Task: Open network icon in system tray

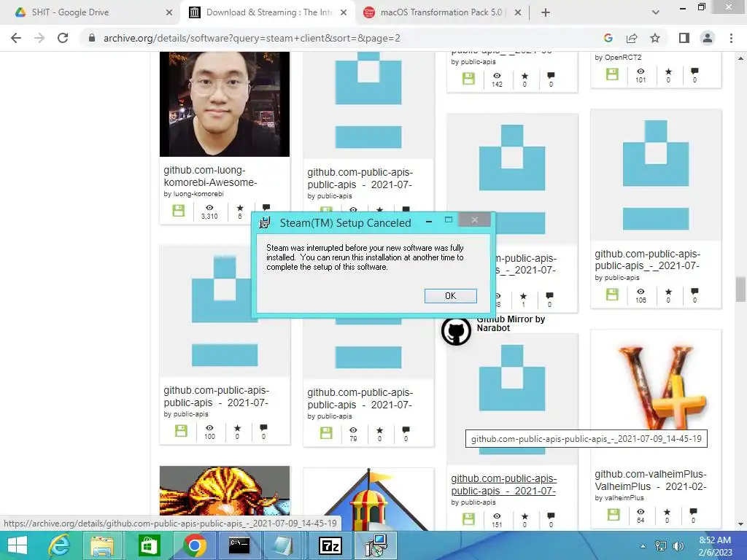Action: point(661,546)
